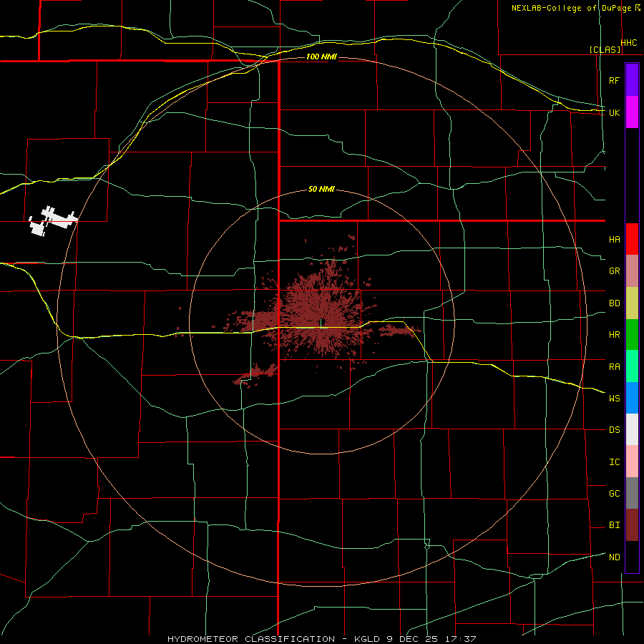Click the WS legend label
This screenshot has width=644, height=644.
(x=614, y=398)
